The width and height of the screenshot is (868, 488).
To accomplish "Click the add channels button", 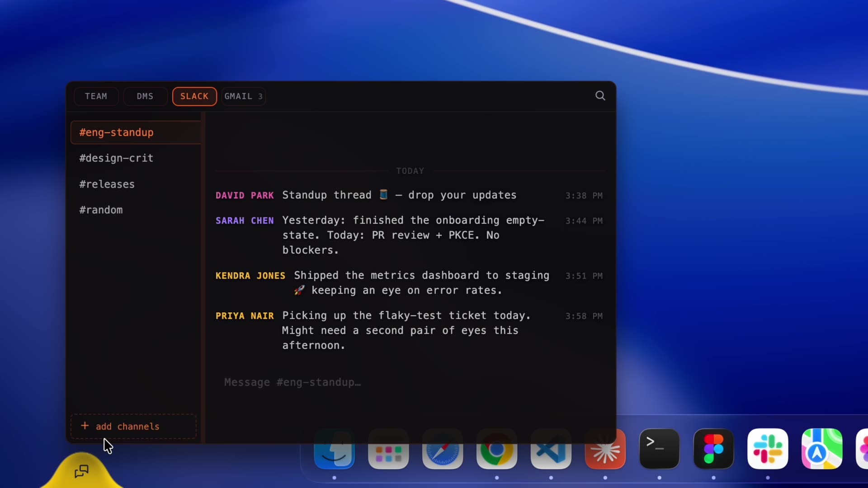I will (x=133, y=426).
